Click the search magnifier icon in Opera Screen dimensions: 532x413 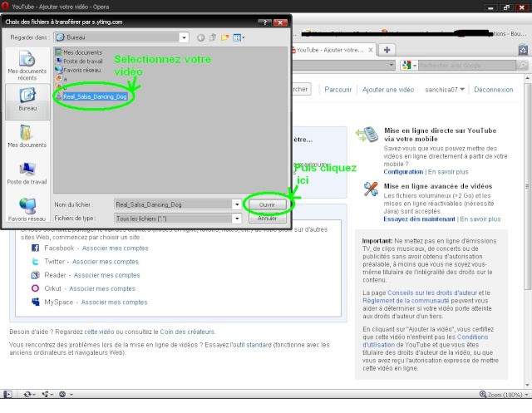(523, 65)
